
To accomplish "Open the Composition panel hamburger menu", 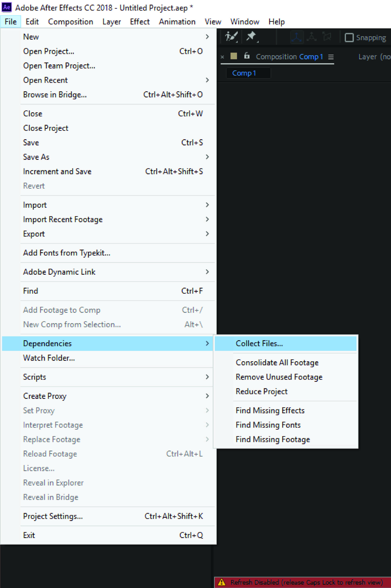I will 331,57.
